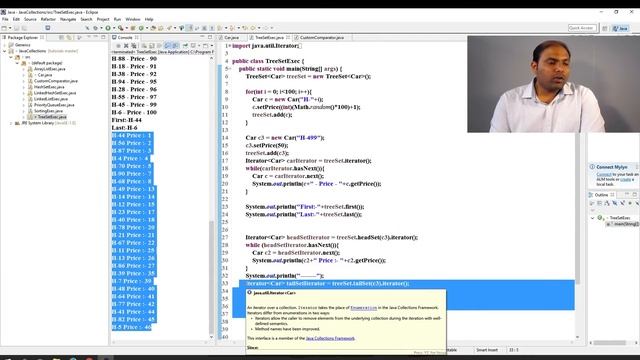Click the Outline view tab
Screen dimensions: 640x360
click(601, 195)
